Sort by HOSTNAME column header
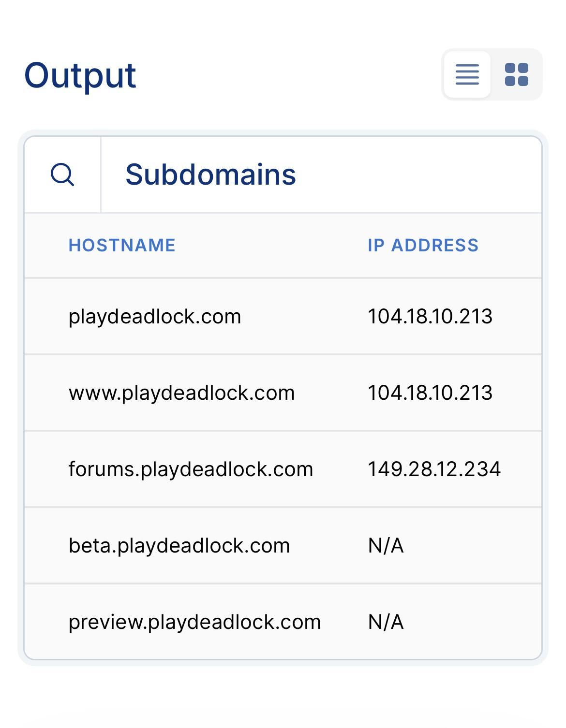 click(x=122, y=245)
